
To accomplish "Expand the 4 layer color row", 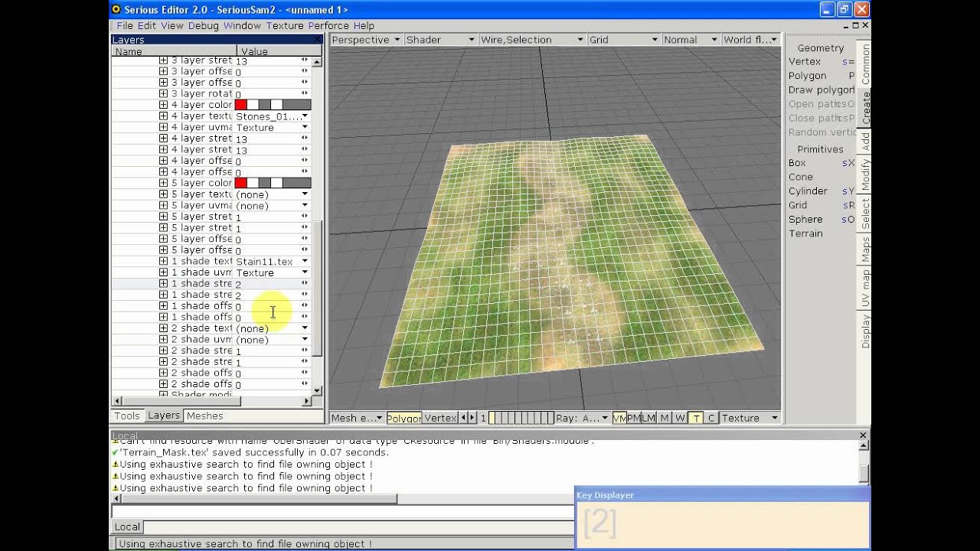I will (163, 105).
